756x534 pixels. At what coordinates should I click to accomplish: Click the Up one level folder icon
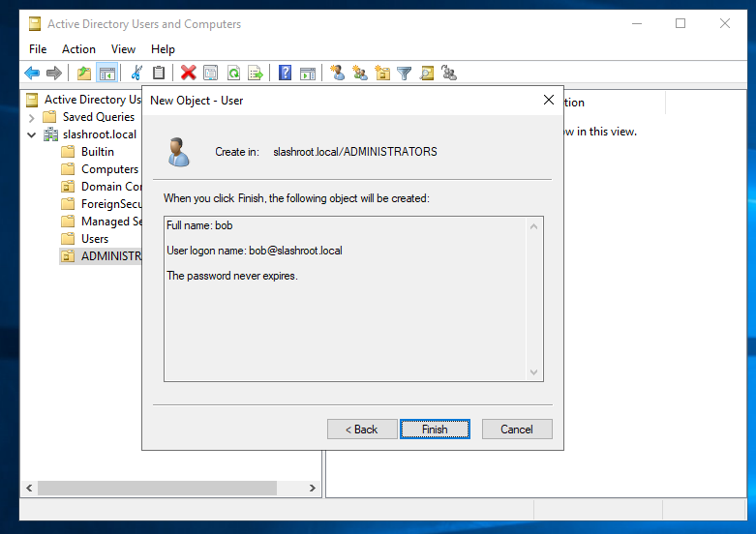(84, 73)
